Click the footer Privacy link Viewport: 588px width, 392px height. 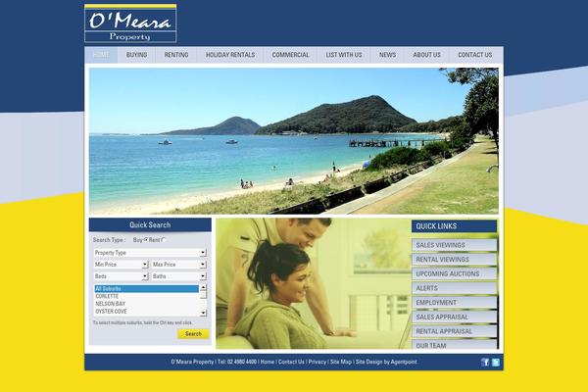[x=318, y=362]
